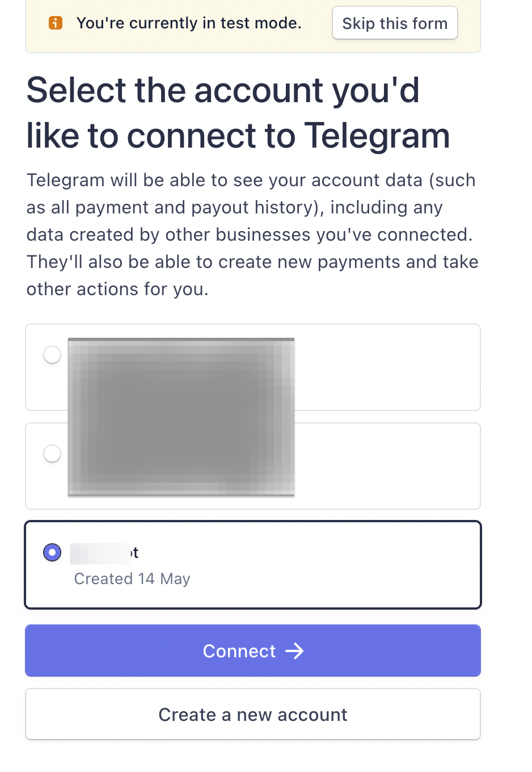532x772 pixels.
Task: Click the "like to connect to Telegram" heading line
Action: point(238,136)
